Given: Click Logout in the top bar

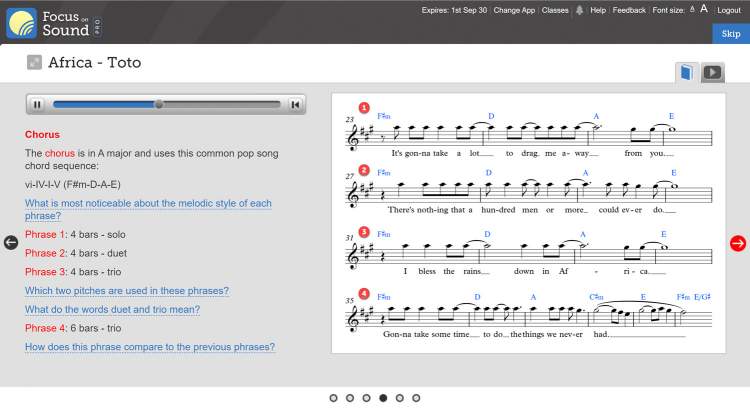Looking at the screenshot, I should point(728,10).
